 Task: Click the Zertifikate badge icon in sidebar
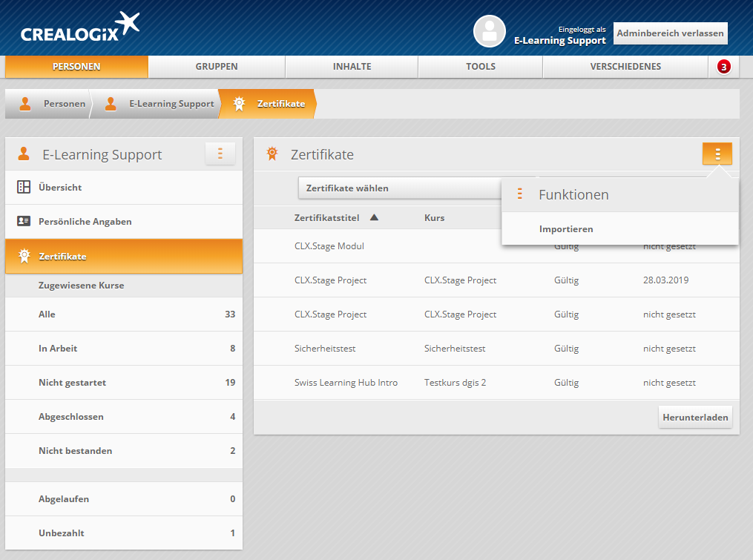[x=24, y=257]
